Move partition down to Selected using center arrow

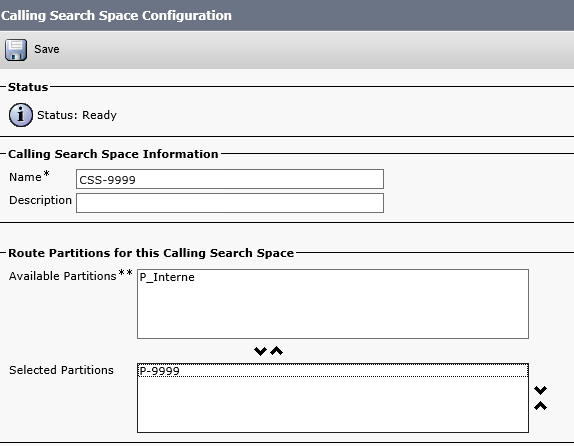point(260,351)
